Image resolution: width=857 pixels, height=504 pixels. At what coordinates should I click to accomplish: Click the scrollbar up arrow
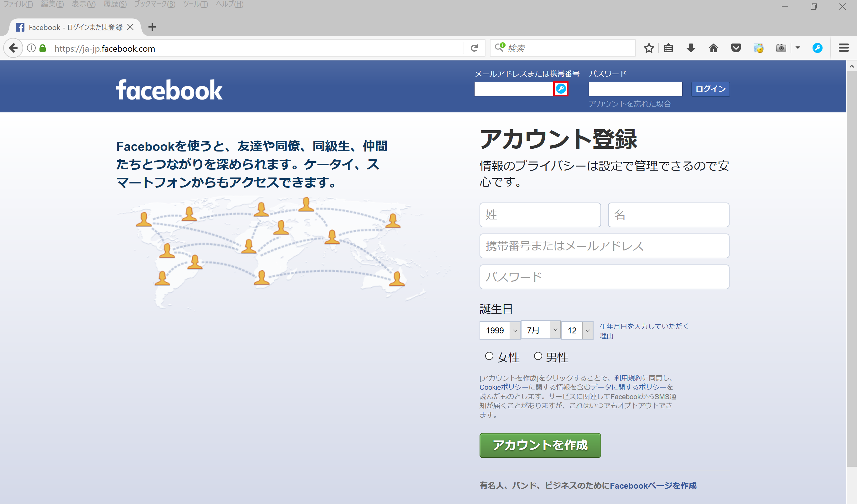click(852, 66)
